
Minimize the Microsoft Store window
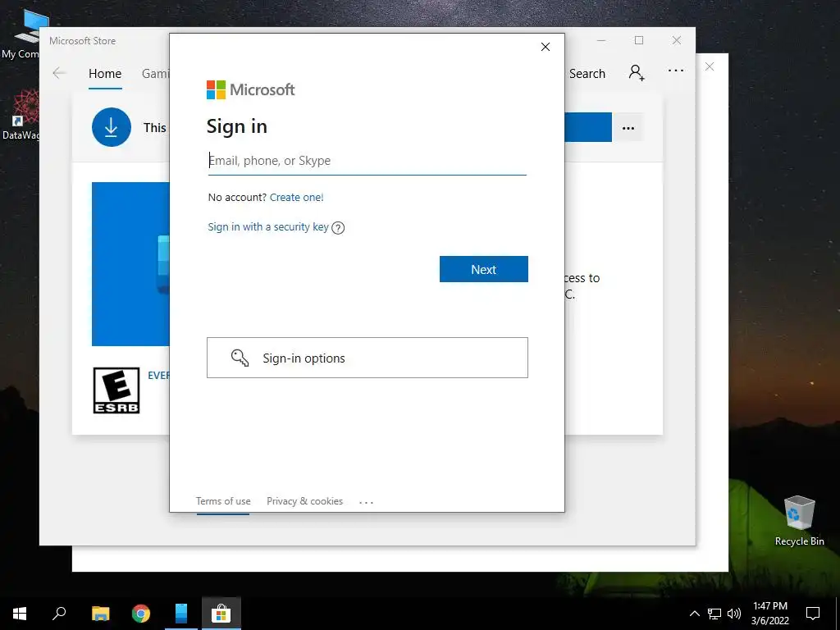(x=601, y=41)
